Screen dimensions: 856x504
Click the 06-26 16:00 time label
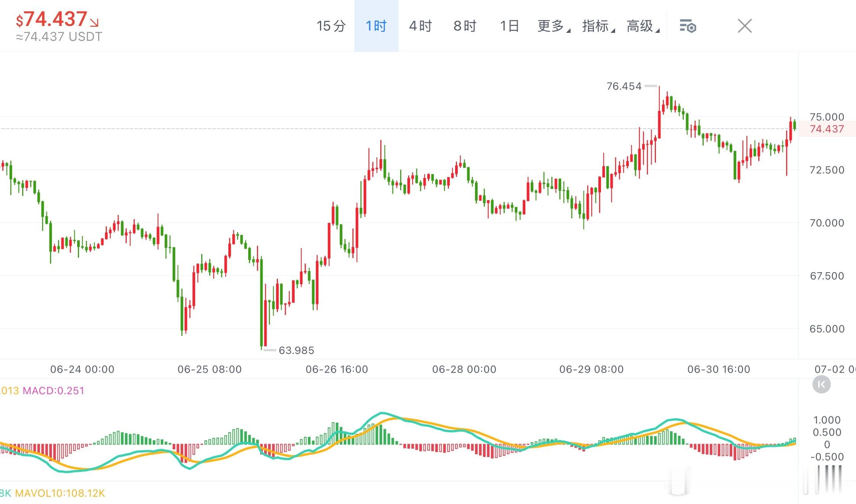[337, 370]
